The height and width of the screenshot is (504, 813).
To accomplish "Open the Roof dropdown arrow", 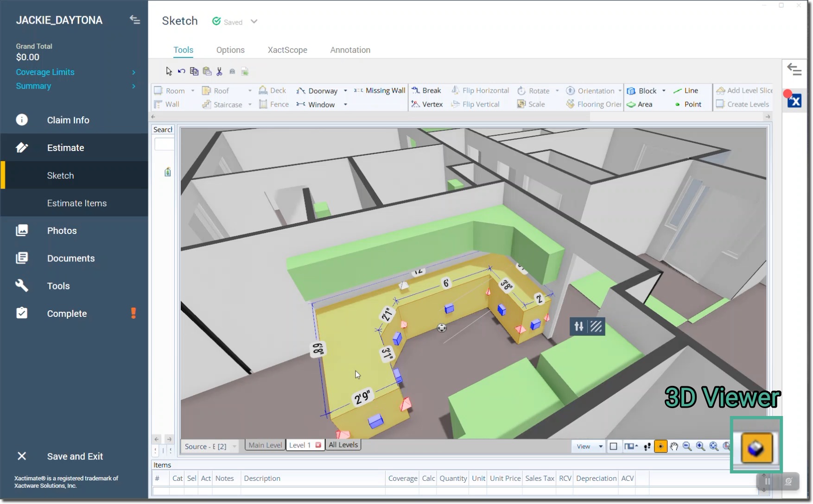I will point(250,91).
